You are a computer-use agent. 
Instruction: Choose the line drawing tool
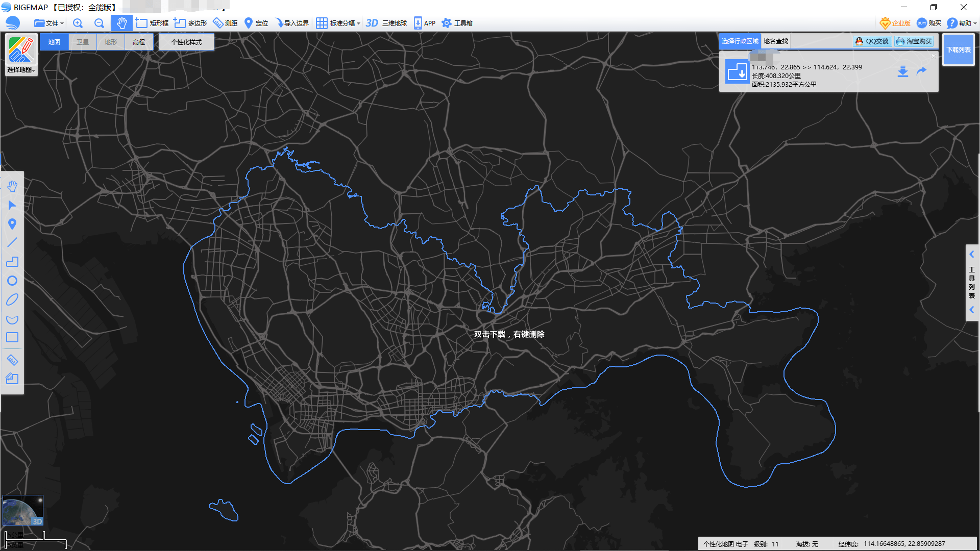click(12, 243)
